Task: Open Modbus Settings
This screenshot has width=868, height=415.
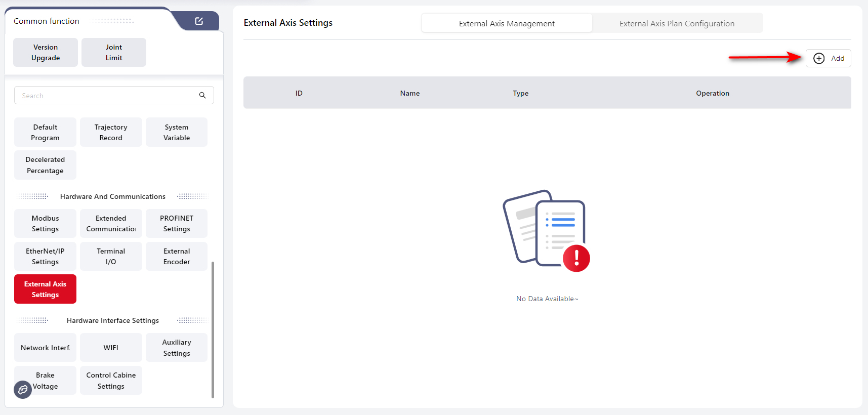Action: click(x=45, y=223)
